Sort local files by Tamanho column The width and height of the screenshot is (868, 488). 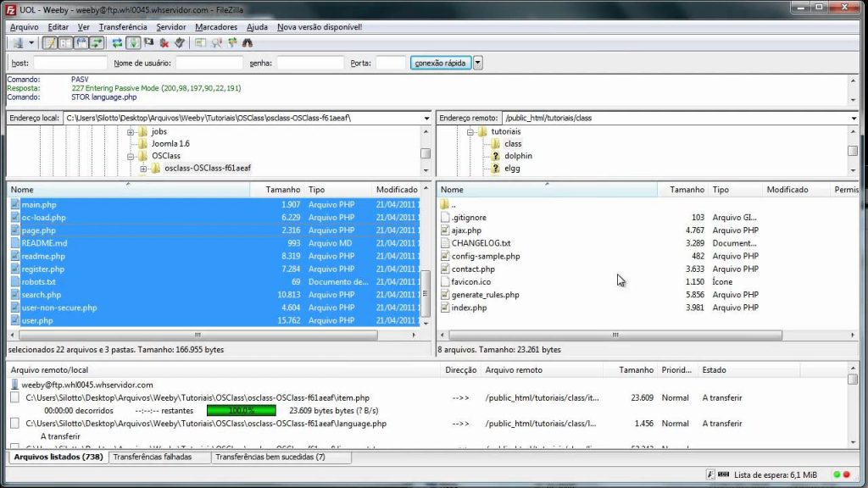point(278,189)
